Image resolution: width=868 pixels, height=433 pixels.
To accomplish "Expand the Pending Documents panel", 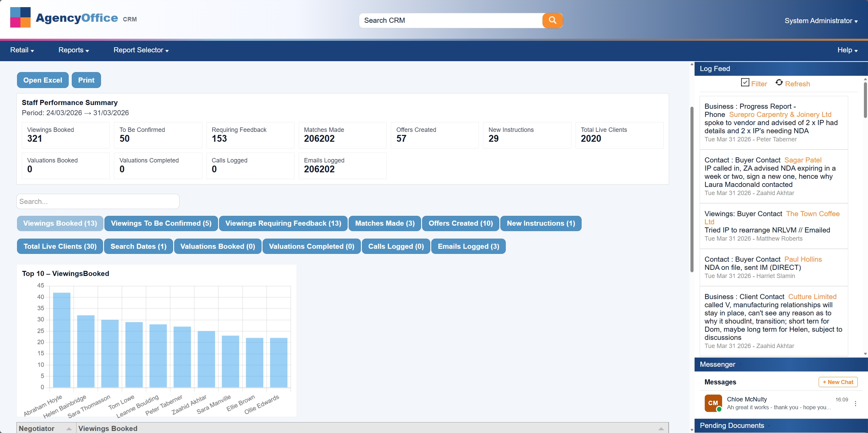I will tap(732, 426).
